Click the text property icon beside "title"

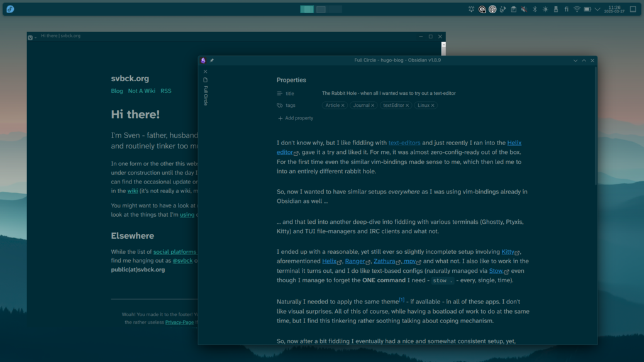click(x=279, y=94)
